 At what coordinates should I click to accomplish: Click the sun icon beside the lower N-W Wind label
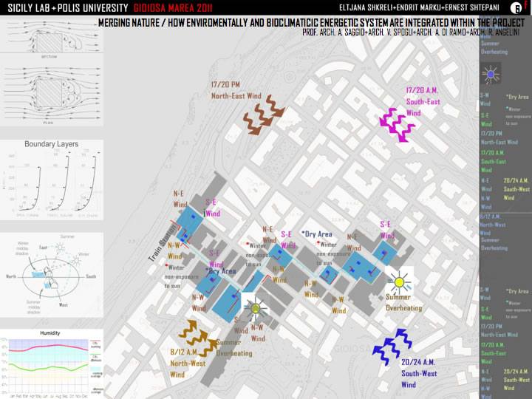coord(253,308)
